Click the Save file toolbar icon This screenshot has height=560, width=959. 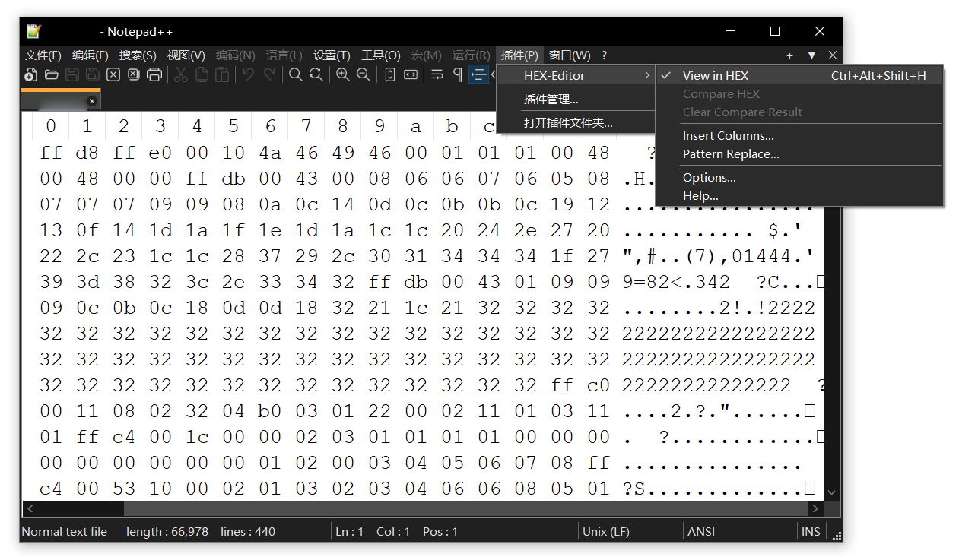point(72,74)
